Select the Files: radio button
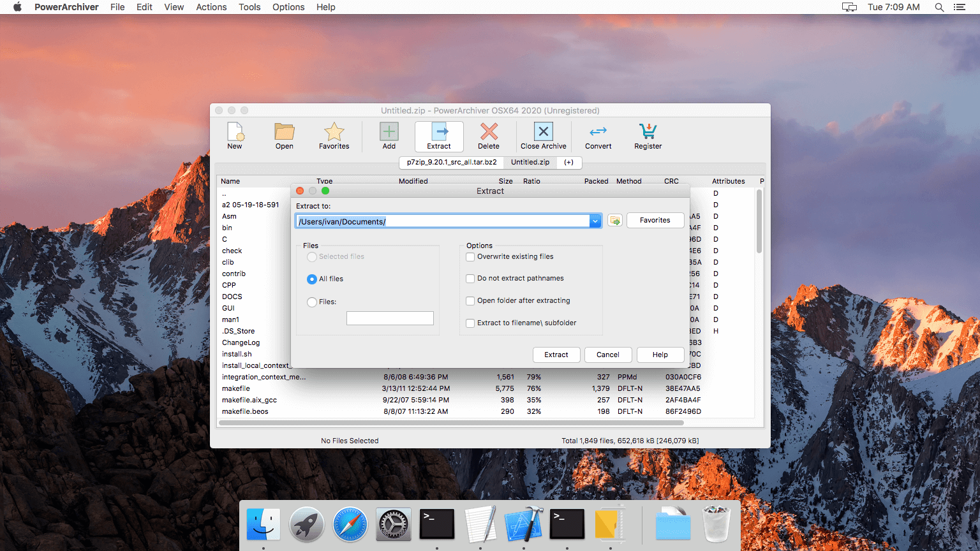Viewport: 980px width, 551px height. (x=312, y=302)
